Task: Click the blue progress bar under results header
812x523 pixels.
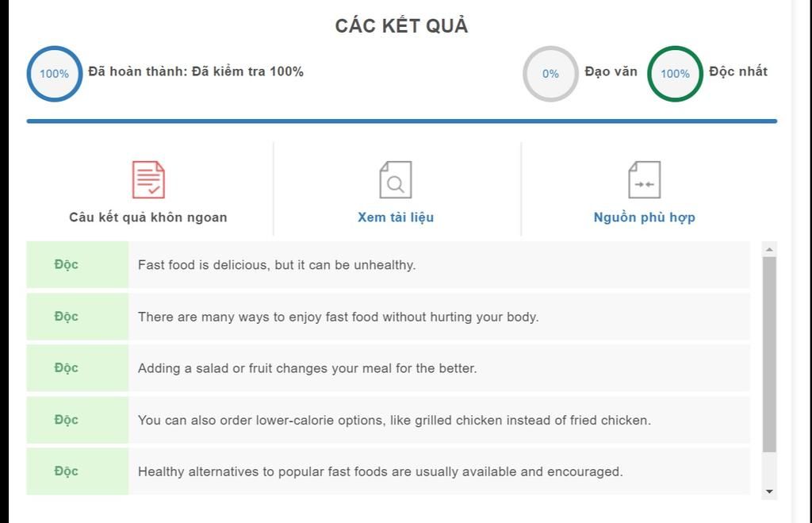Action: click(402, 121)
